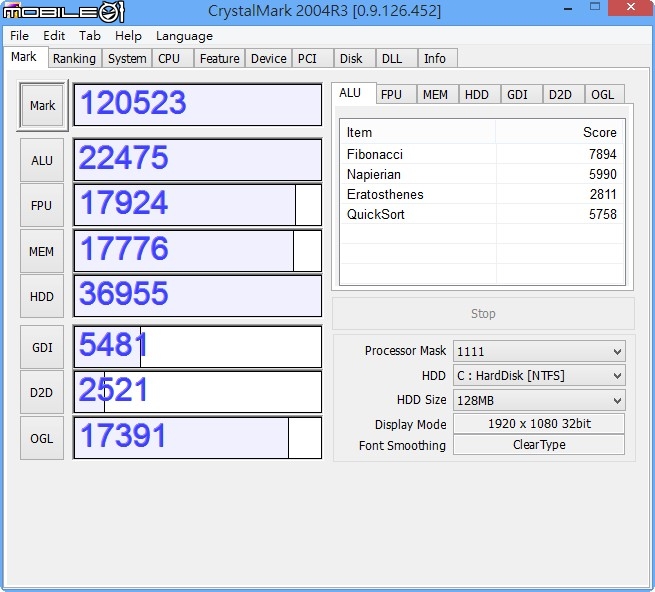This screenshot has width=655, height=592.
Task: Click the total score 120523
Action: 198,105
